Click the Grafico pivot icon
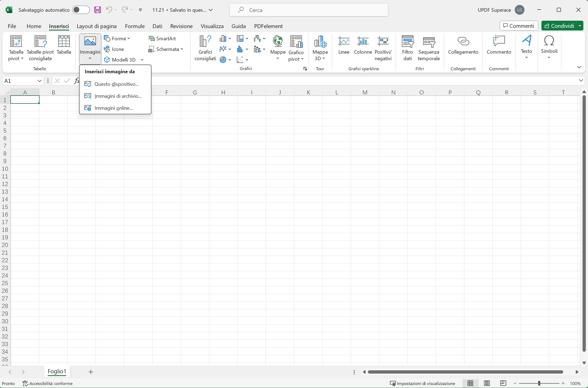588x388 pixels. click(x=296, y=41)
